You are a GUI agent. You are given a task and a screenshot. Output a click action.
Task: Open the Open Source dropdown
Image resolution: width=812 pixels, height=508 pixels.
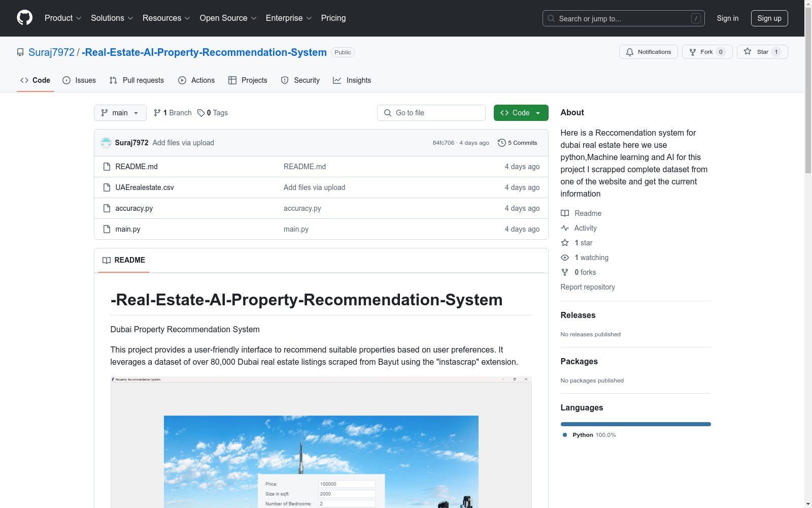pos(228,18)
